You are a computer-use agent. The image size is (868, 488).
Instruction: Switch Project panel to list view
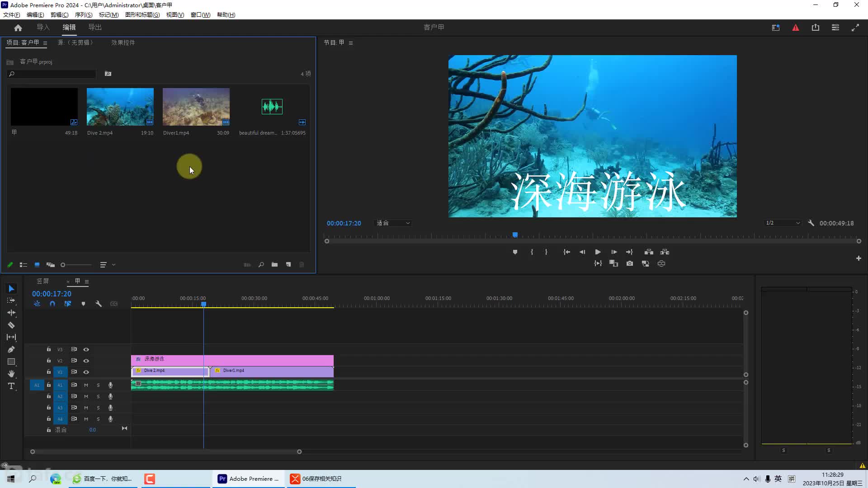tap(24, 265)
